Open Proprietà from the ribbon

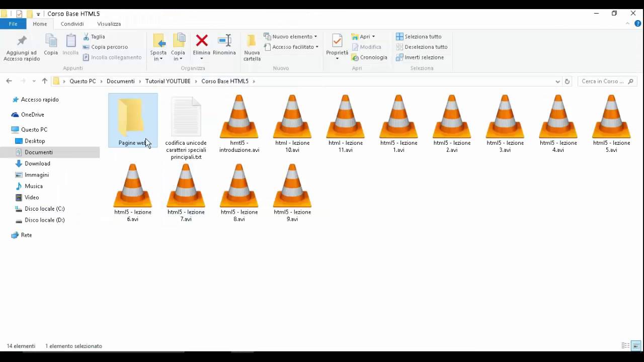click(337, 48)
